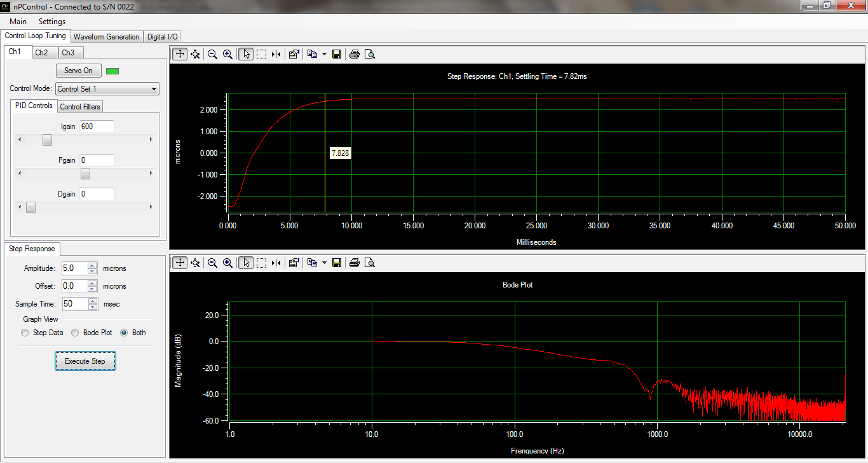Click the Sample Time field showing 50
The height and width of the screenshot is (463, 868).
click(x=74, y=304)
